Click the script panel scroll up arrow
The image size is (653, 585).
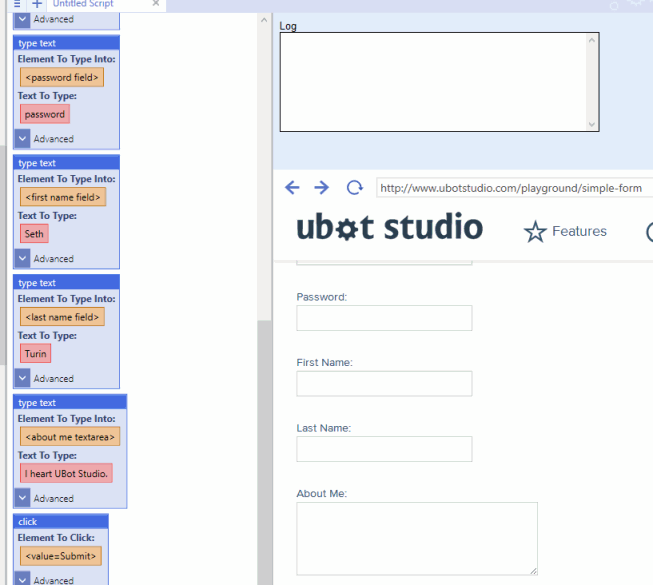pos(264,20)
